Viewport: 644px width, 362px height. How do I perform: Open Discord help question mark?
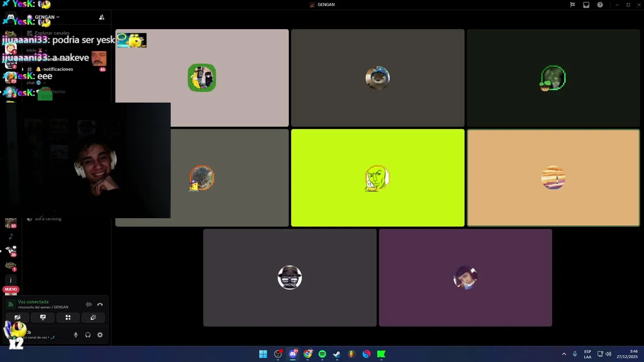click(600, 5)
